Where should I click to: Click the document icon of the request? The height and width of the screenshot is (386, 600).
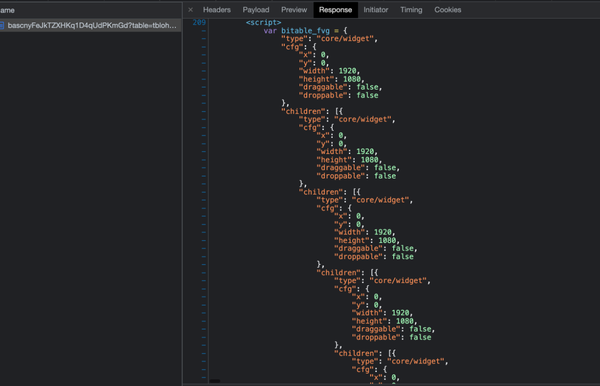pos(2,26)
